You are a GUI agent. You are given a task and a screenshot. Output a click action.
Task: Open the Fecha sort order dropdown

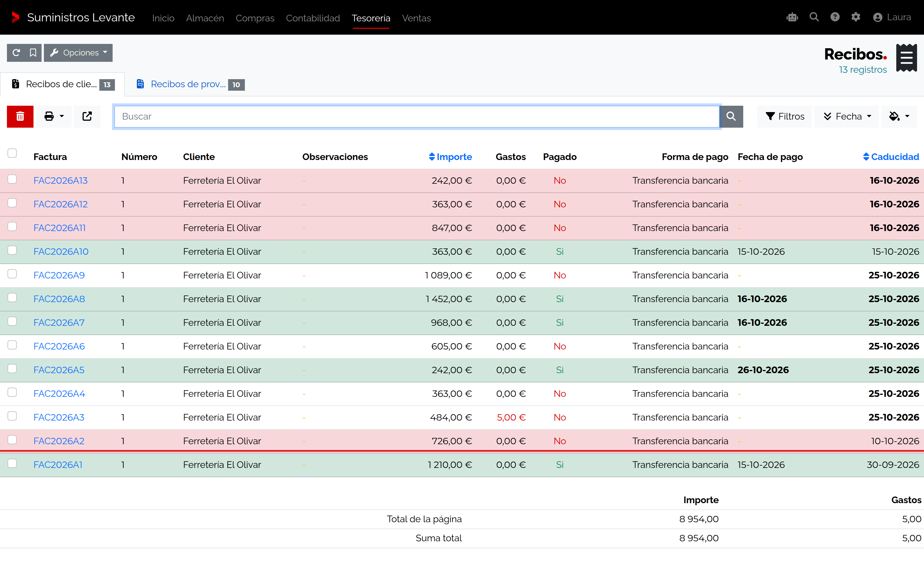(x=847, y=116)
